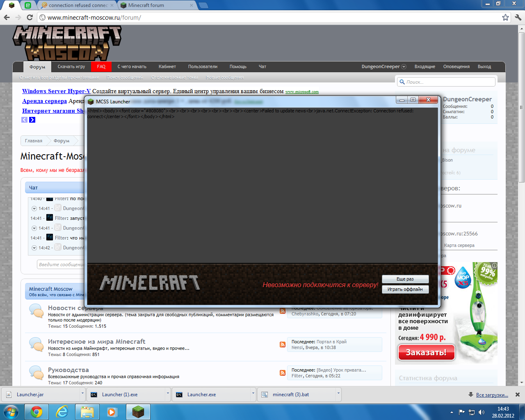Click the RSS icon for Новости сервера
This screenshot has height=420, width=525.
point(283,311)
